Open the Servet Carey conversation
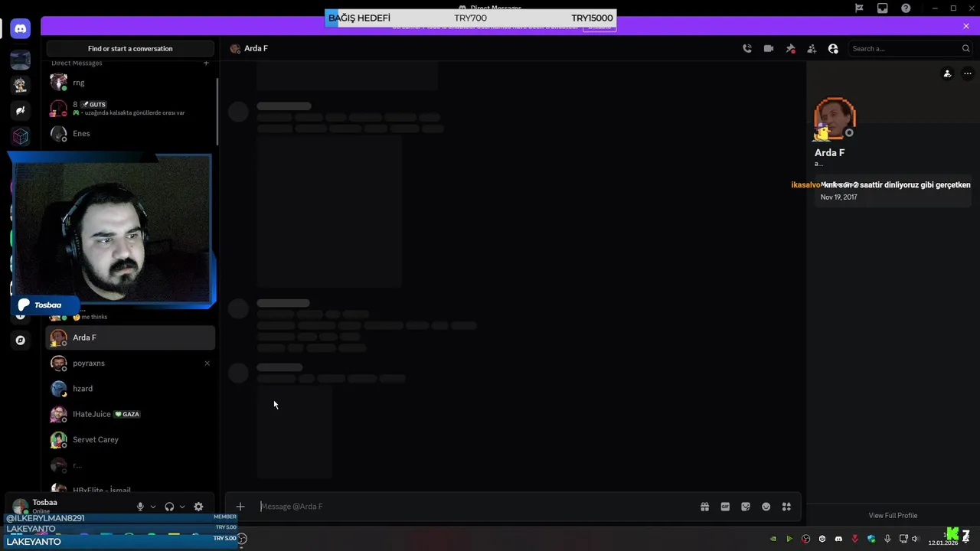 130,439
